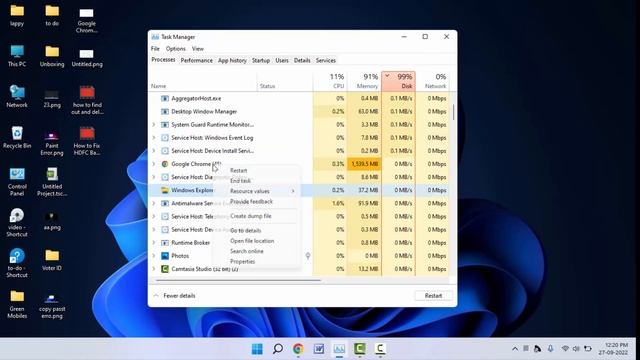Click the vertical scrollbar in process list
640x360 pixels.
pos(453,112)
